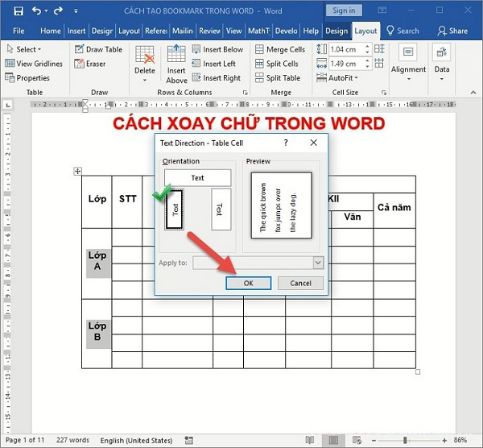
Task: Click the Undo arrow icon
Action: pos(36,10)
